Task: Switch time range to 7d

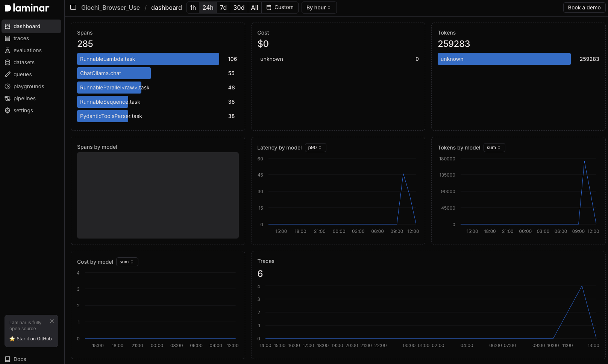Action: click(x=223, y=8)
